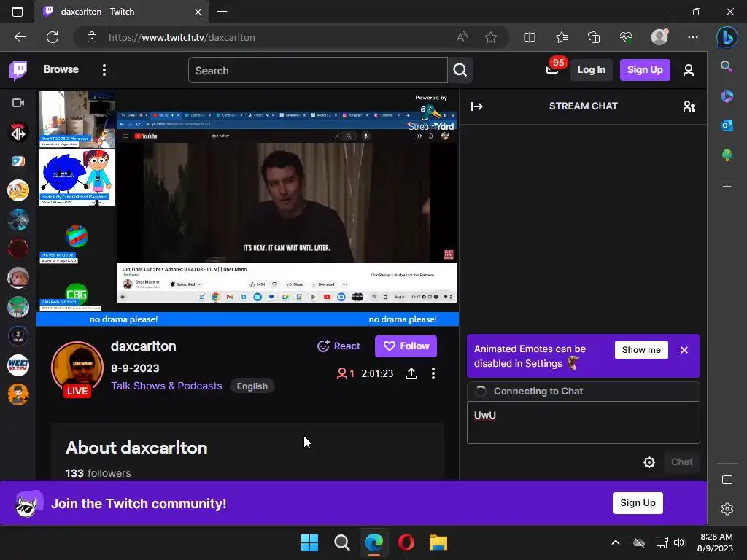
Task: Open chat settings gear
Action: [649, 462]
